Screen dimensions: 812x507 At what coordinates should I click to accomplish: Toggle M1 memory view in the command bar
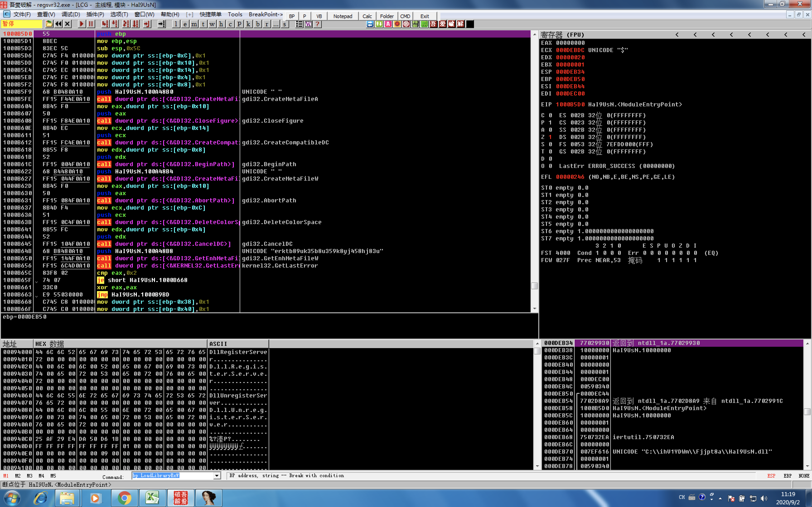click(6, 476)
